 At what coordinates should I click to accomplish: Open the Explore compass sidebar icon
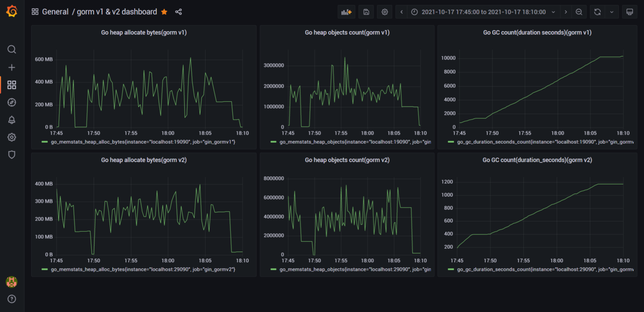[12, 102]
